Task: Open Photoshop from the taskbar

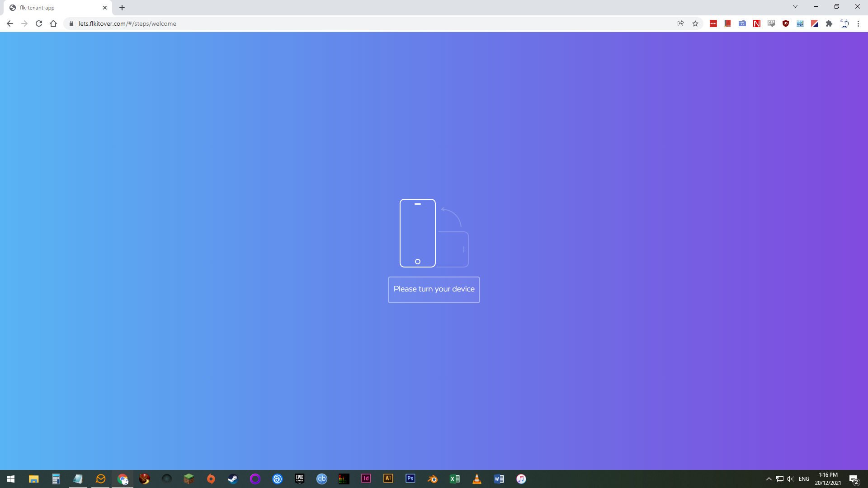Action: click(410, 479)
